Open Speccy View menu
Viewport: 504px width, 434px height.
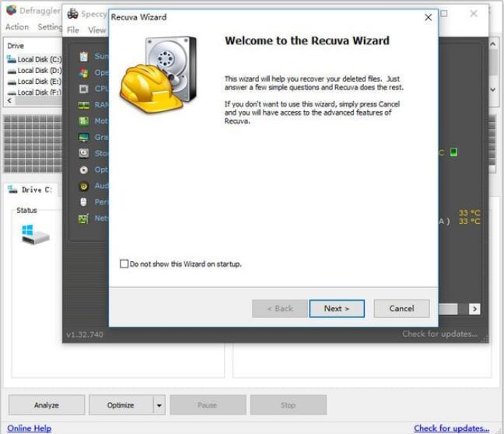tap(97, 30)
